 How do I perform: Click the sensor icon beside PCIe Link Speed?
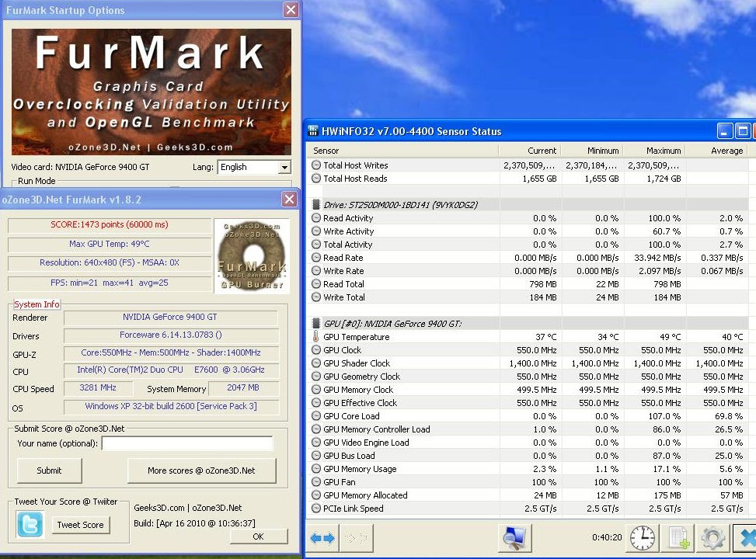click(x=315, y=509)
